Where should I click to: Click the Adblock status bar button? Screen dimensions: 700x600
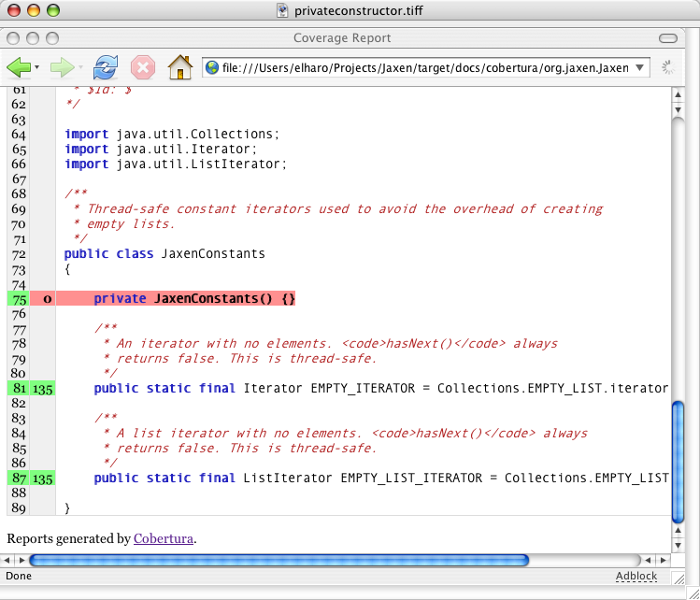click(636, 577)
